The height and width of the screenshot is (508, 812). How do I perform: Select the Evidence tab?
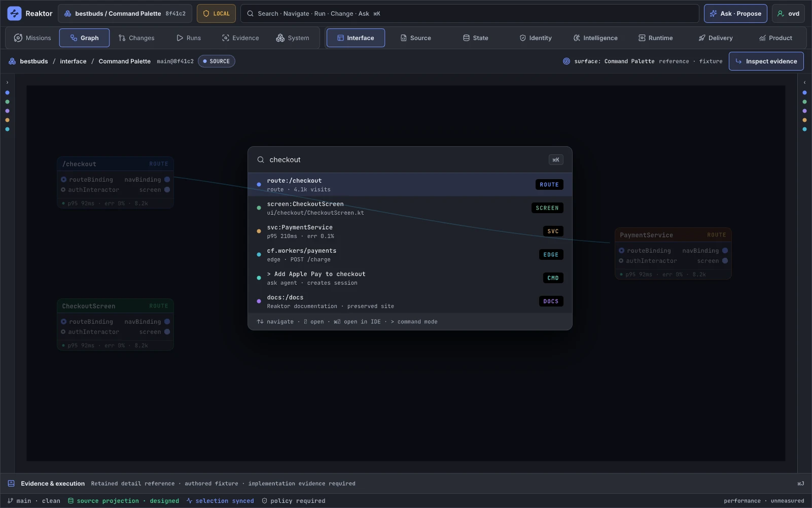240,38
